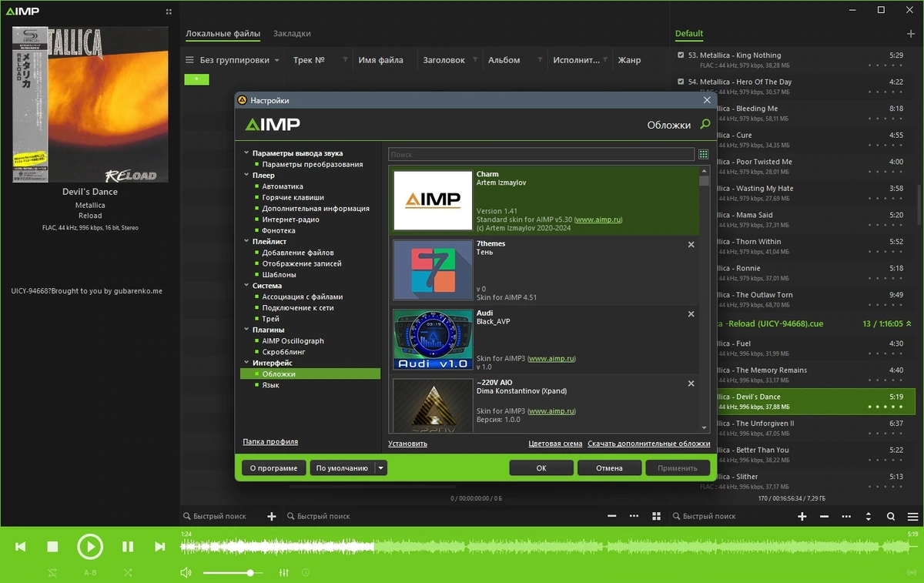Open the playlist sorting arrows icon
Image resolution: width=924 pixels, height=583 pixels.
point(869,516)
